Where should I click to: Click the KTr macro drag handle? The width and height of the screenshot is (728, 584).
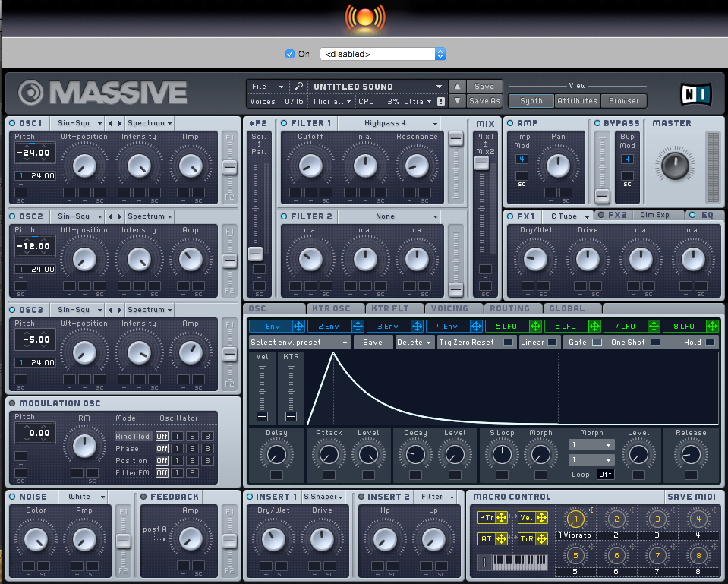pos(501,518)
